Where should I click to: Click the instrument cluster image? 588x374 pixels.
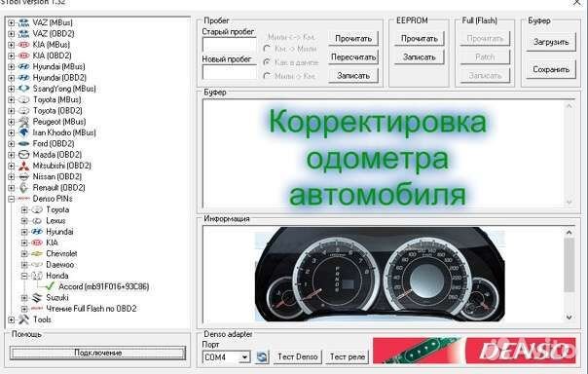click(380, 275)
